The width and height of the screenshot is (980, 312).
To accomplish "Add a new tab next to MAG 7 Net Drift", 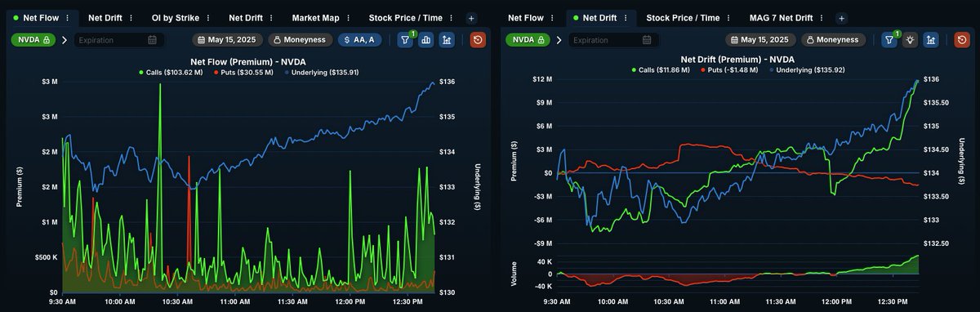I will 842,18.
